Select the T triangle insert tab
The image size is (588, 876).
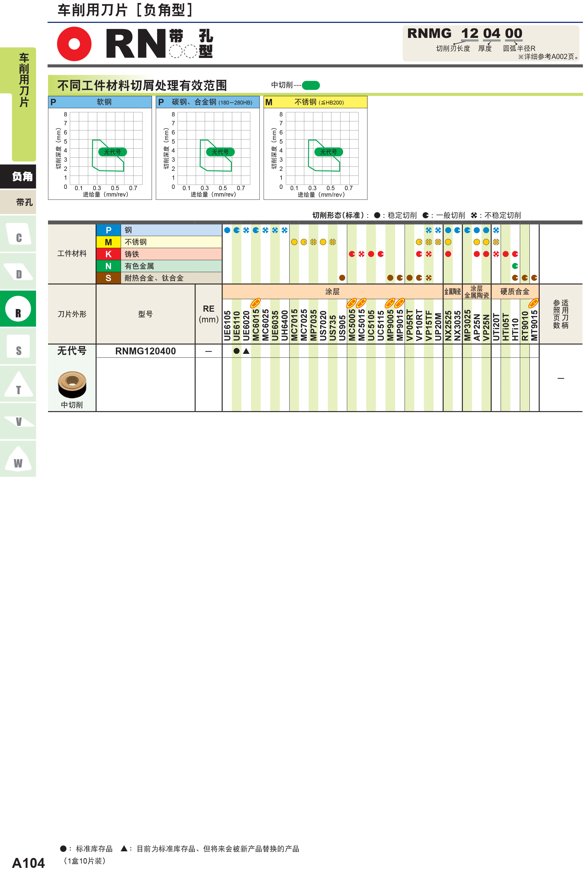18,383
